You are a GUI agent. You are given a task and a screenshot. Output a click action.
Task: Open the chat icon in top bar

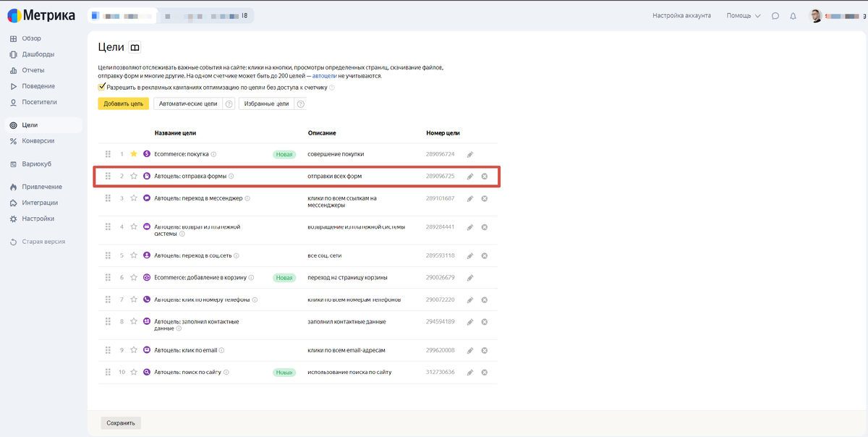click(x=775, y=16)
